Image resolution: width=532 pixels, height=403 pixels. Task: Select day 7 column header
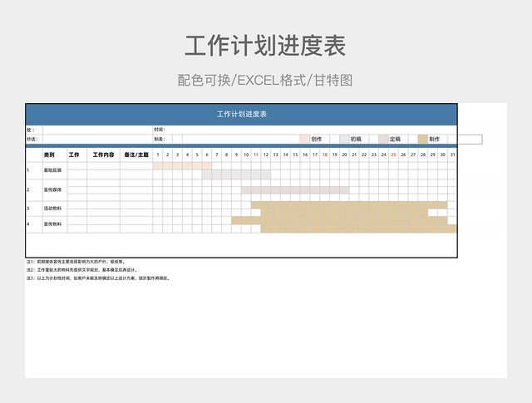[x=217, y=155]
